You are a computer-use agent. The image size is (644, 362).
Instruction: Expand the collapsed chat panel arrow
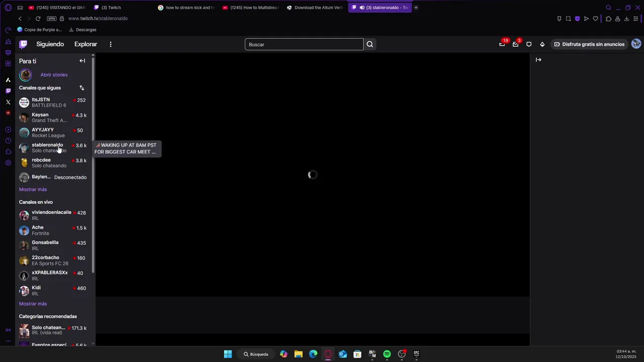point(538,60)
